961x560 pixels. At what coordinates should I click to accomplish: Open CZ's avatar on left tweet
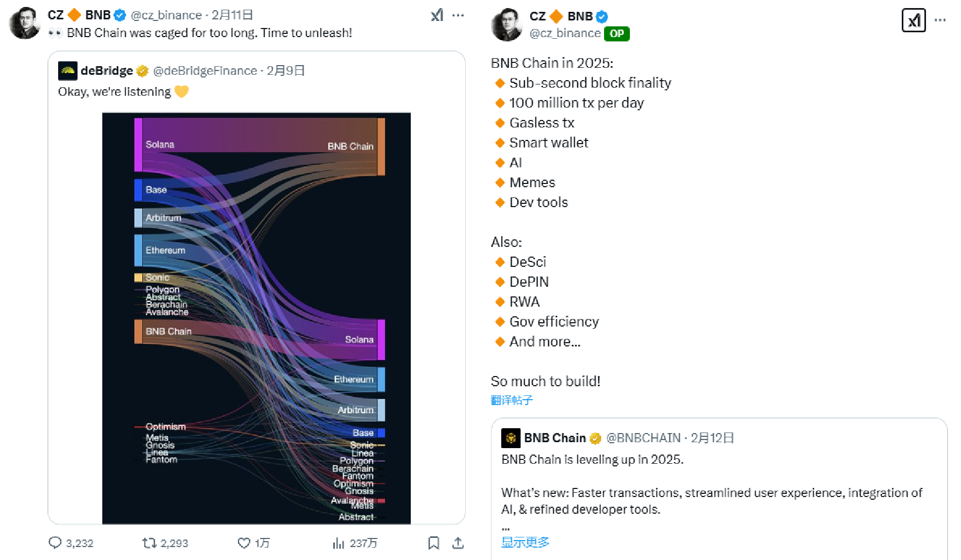click(x=25, y=23)
